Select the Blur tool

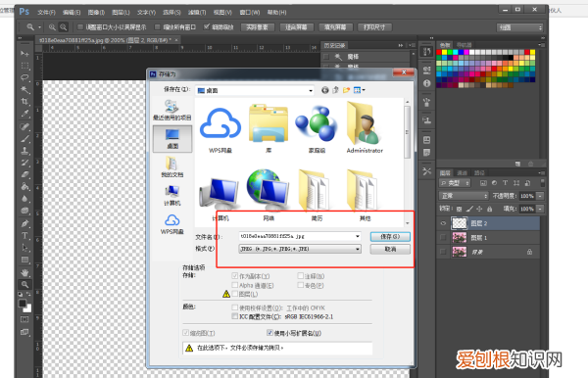click(x=24, y=199)
